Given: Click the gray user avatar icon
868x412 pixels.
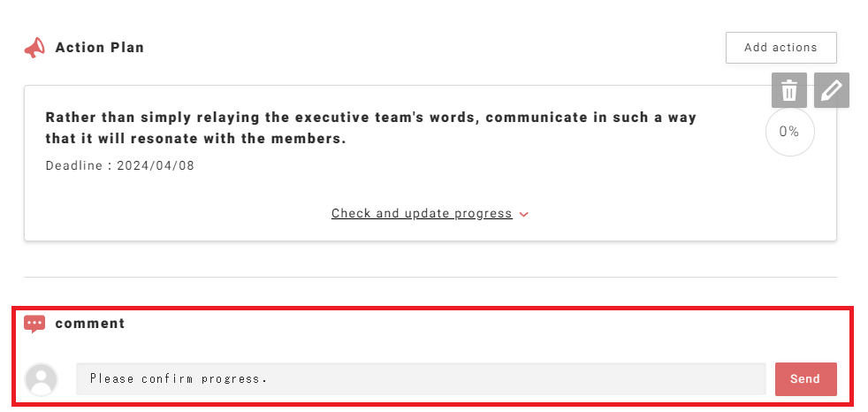Looking at the screenshot, I should click(x=41, y=379).
